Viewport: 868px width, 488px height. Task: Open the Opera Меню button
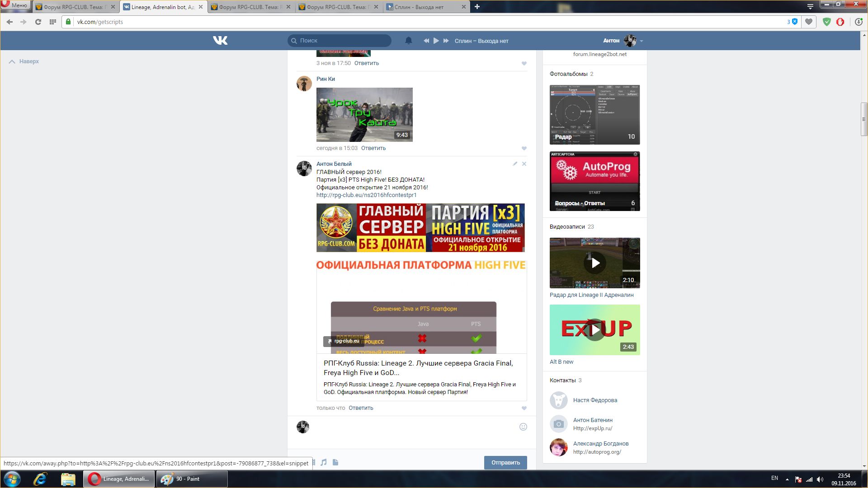tap(15, 5)
